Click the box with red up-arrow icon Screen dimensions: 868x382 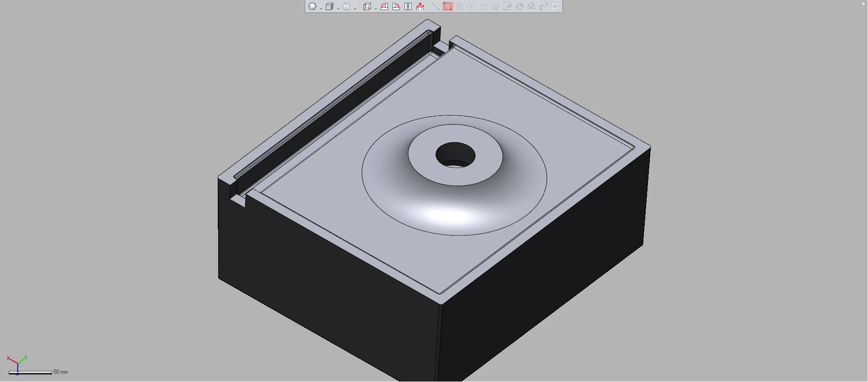(x=420, y=6)
